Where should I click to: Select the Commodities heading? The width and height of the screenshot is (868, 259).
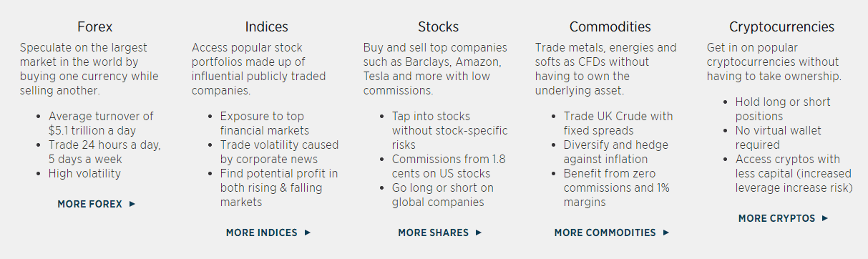pyautogui.click(x=610, y=27)
